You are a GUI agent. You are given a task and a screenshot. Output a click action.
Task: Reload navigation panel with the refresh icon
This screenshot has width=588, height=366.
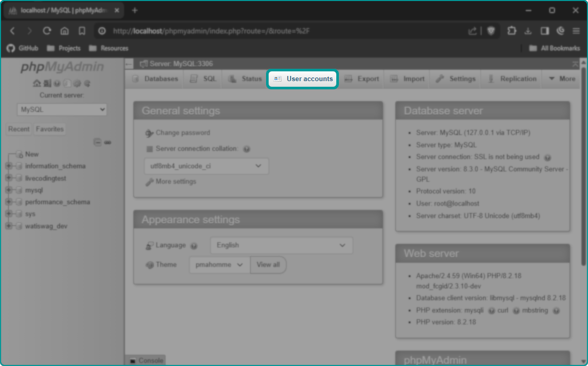[87, 83]
